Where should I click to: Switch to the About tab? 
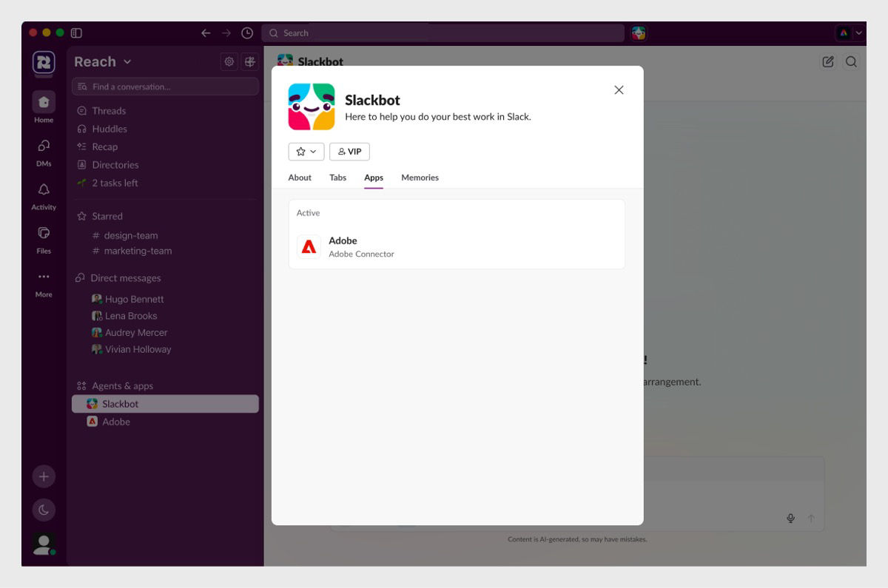300,178
